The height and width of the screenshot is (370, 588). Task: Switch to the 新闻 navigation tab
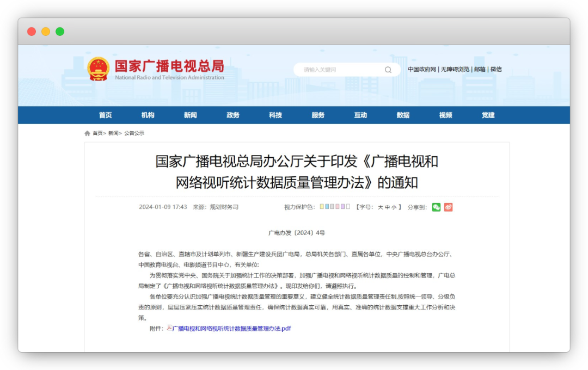click(x=190, y=115)
